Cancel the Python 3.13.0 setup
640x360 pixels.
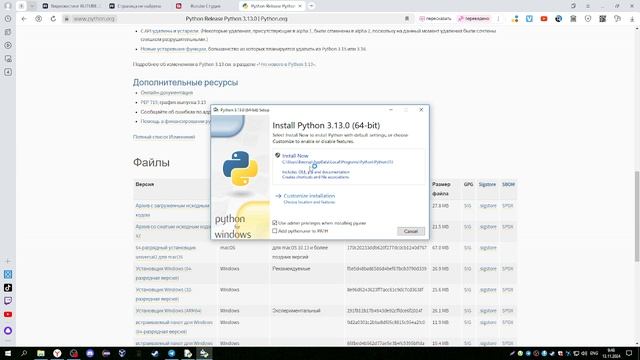[411, 231]
